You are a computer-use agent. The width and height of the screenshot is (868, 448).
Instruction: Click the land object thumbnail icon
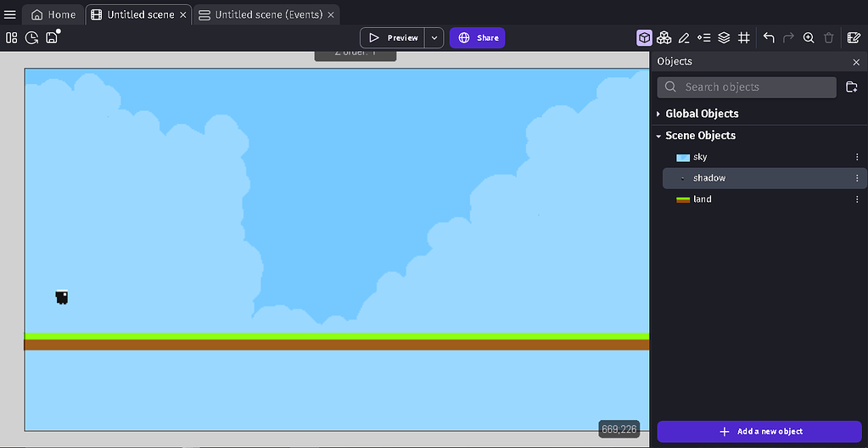[x=683, y=199]
